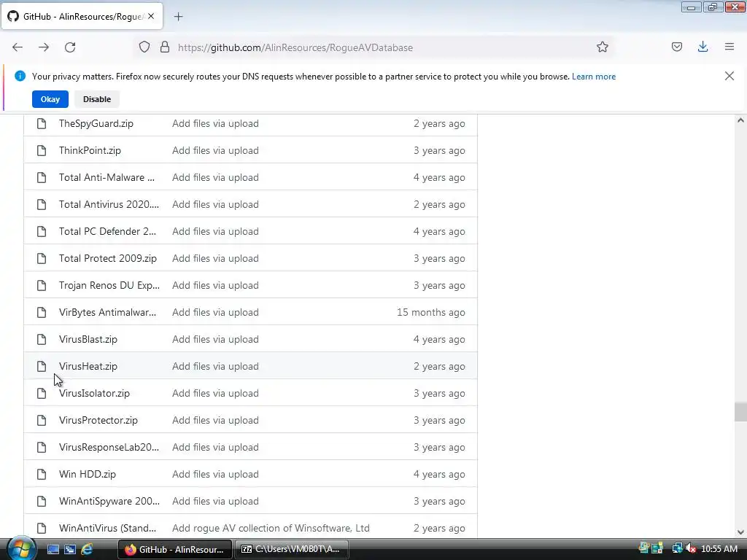Click volume muted tray icon
Image resolution: width=747 pixels, height=560 pixels.
(690, 549)
